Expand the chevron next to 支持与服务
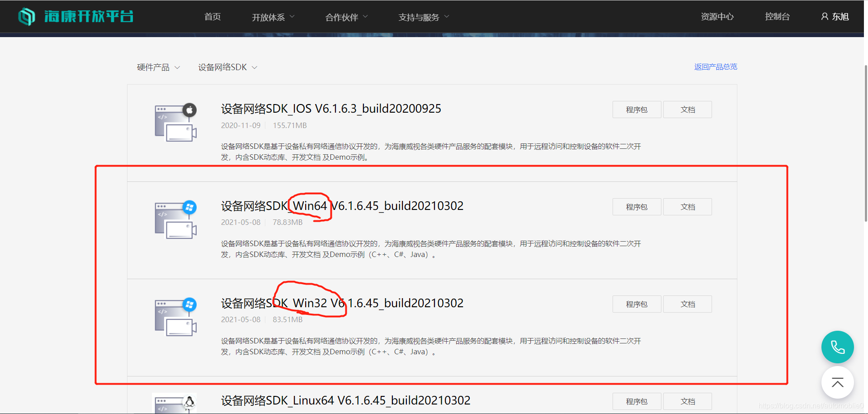 pos(447,17)
